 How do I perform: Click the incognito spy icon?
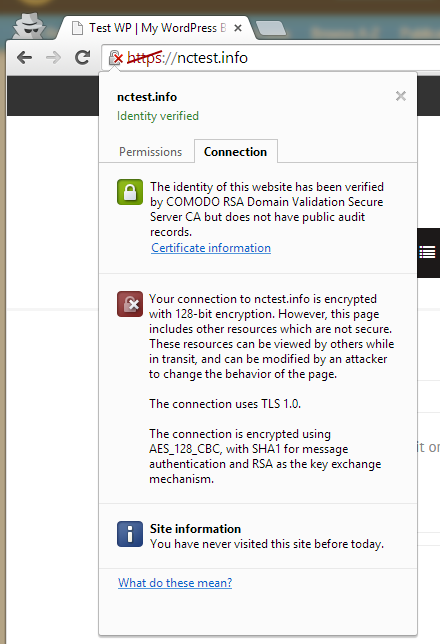[28, 25]
